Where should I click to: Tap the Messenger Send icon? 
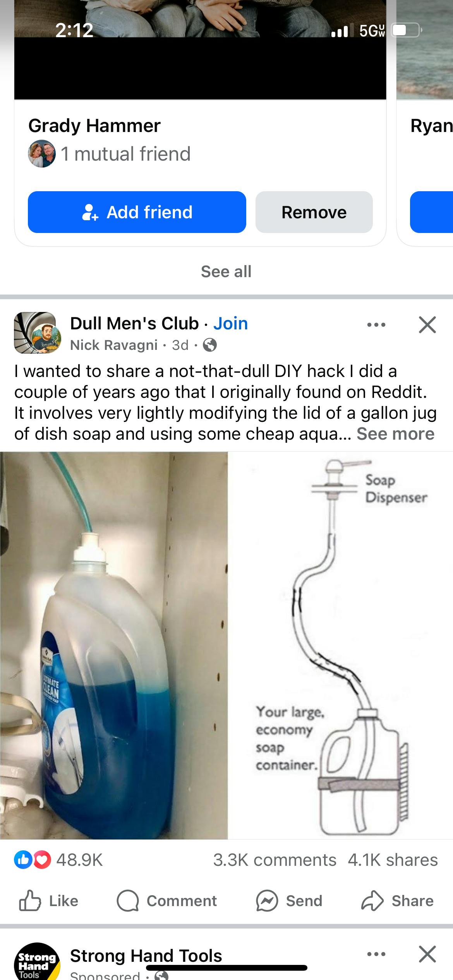tap(267, 901)
